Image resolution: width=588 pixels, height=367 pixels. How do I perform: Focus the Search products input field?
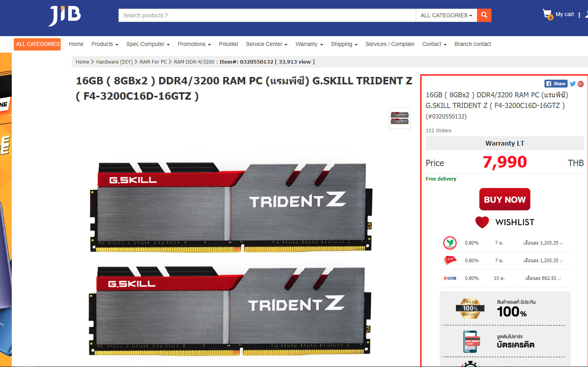pyautogui.click(x=267, y=15)
